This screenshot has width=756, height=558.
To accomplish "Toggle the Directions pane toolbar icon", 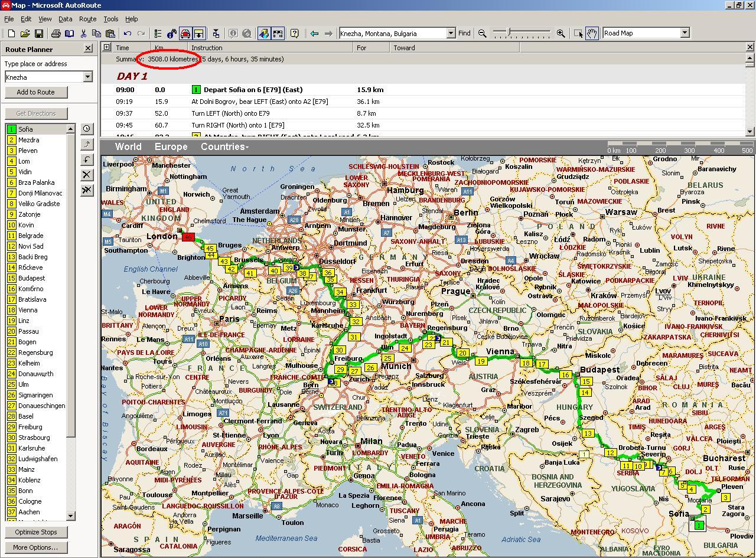I will 199,34.
